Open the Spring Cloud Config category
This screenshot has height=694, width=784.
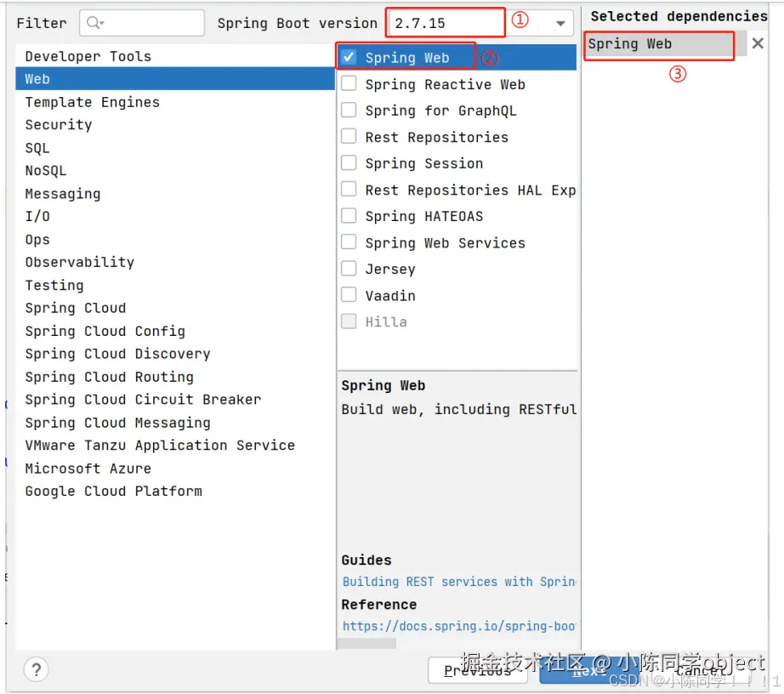click(x=175, y=331)
